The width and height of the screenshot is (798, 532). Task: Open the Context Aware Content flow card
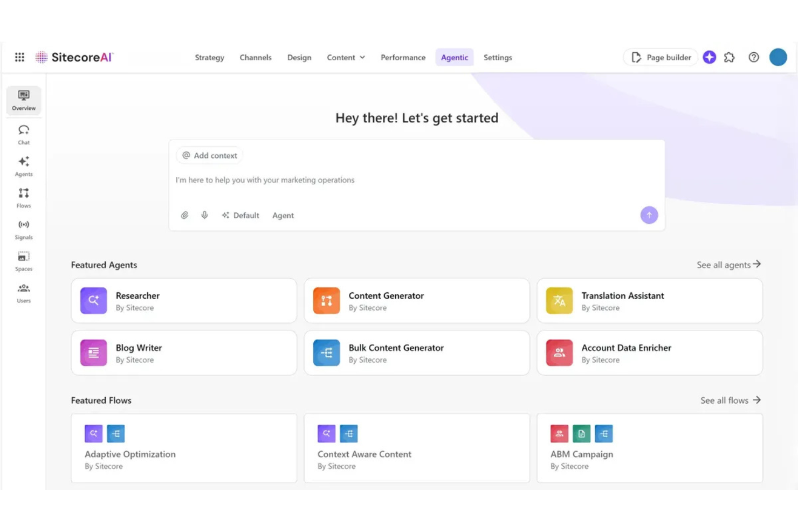click(417, 448)
